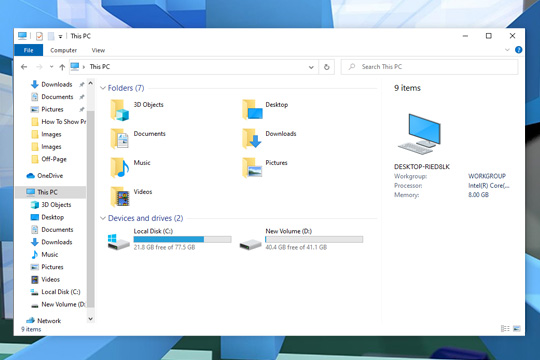Click the Help question mark icon
540x360 pixels.
tap(518, 50)
